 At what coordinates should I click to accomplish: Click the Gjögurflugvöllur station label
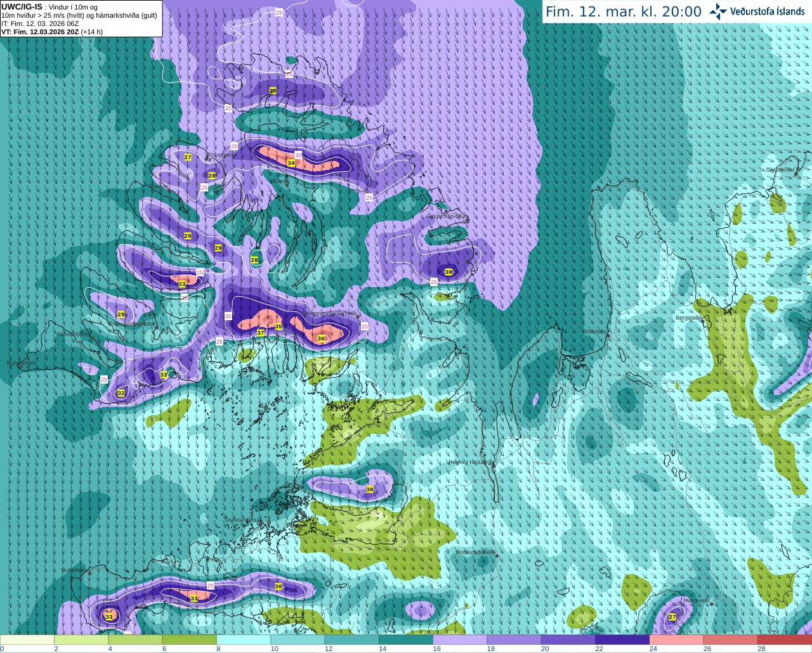click(x=447, y=216)
